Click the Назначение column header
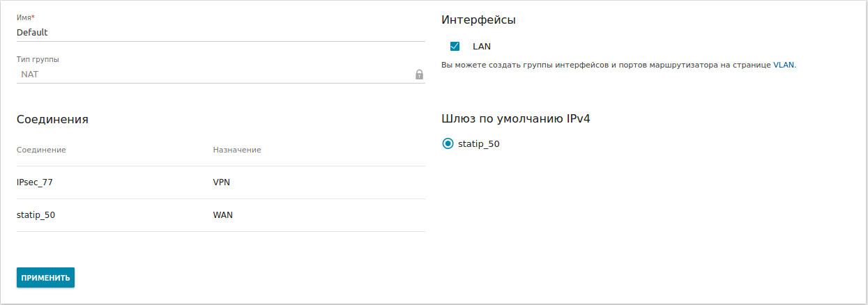 (237, 150)
